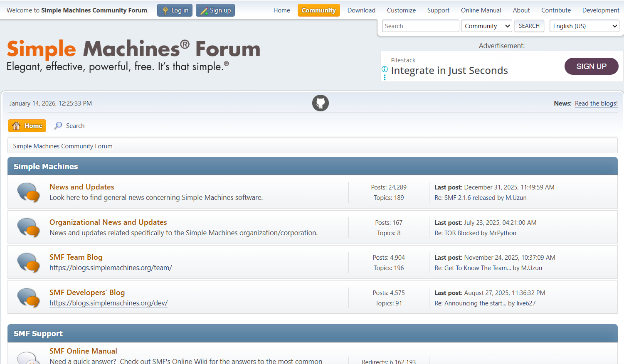The width and height of the screenshot is (624, 364).
Task: Click the Filestack info icon in the advertisement
Action: click(x=385, y=69)
